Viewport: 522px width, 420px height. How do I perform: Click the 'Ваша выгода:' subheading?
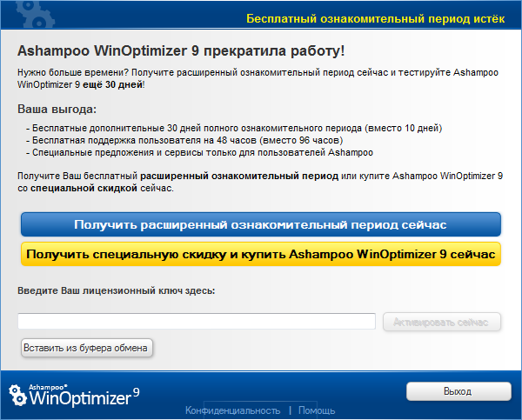(x=57, y=109)
